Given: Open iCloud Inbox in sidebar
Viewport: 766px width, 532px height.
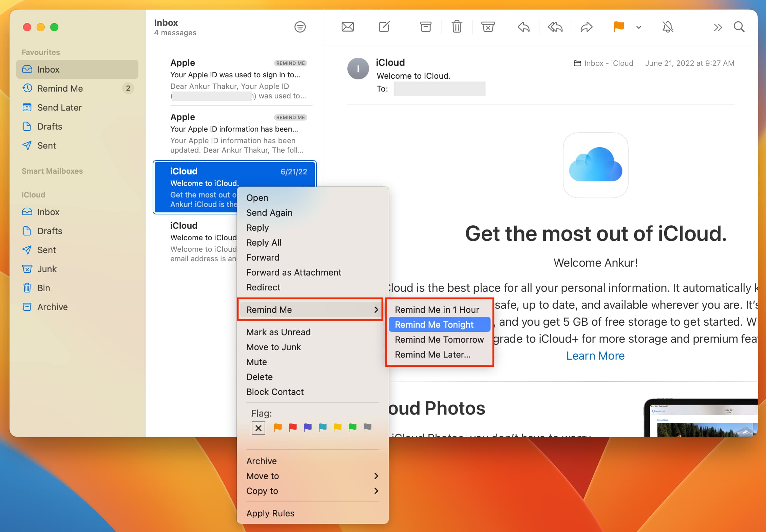Looking at the screenshot, I should pos(77,212).
